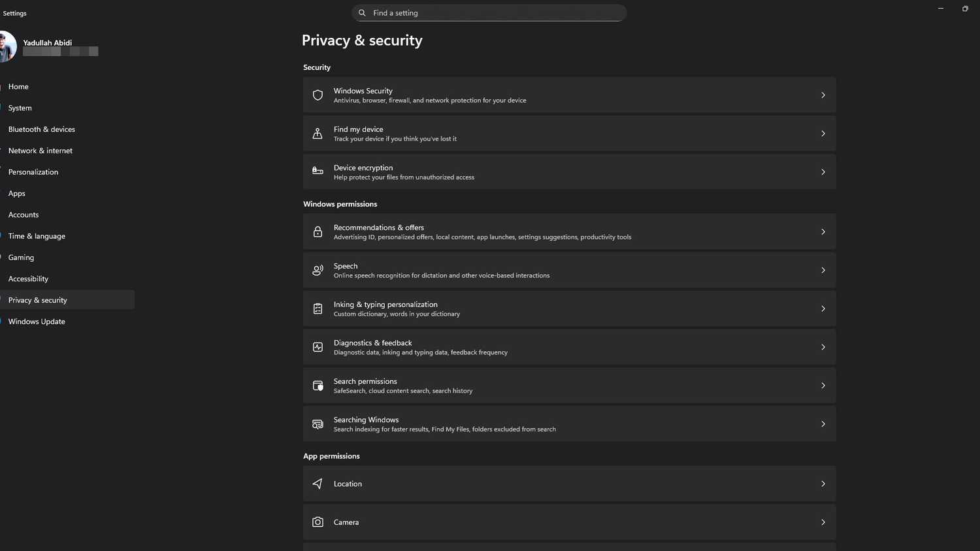The image size is (980, 551).
Task: Click the Speech recognition icon
Action: pos(318,270)
